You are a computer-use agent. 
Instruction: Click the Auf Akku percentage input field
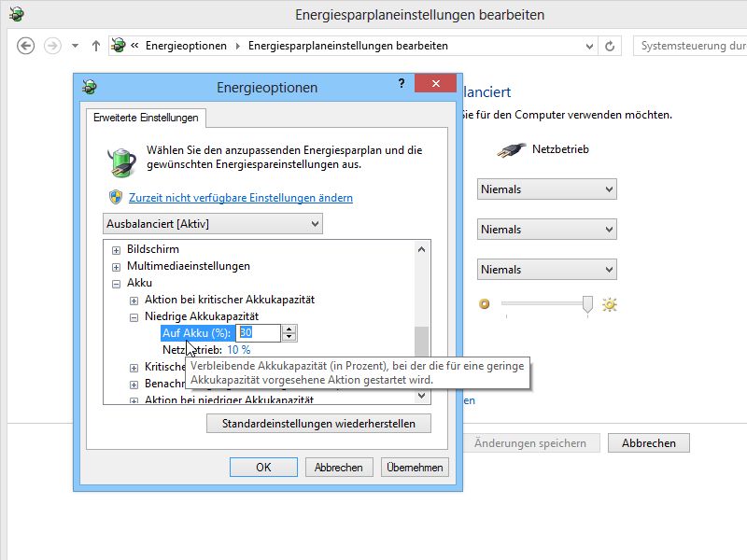258,333
